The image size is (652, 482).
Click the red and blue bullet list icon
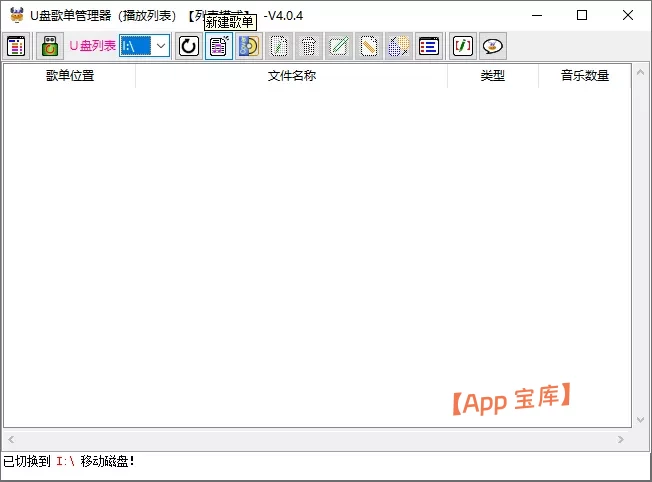(x=428, y=46)
